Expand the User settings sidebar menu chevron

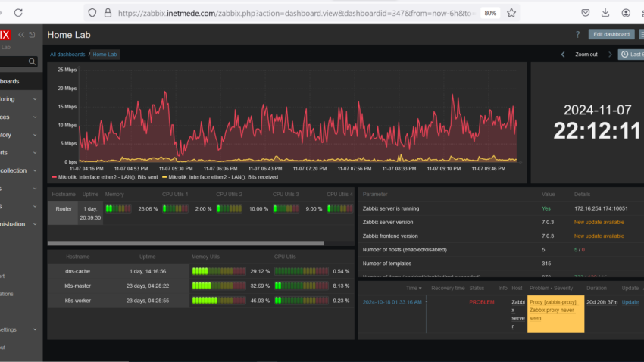click(x=35, y=329)
